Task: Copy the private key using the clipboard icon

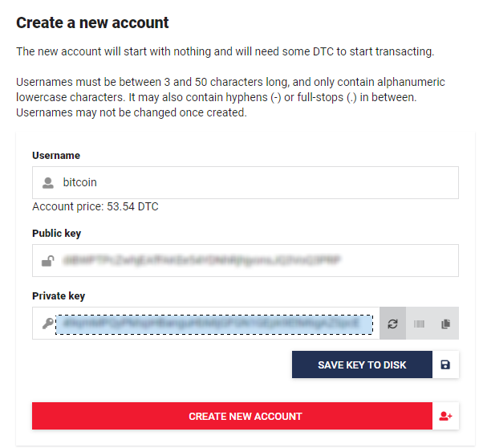Action: 445,324
